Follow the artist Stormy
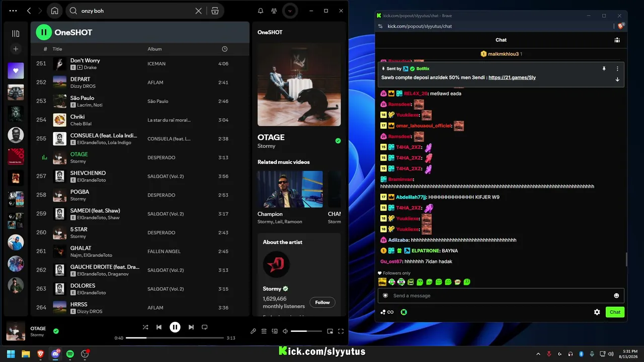The height and width of the screenshot is (362, 644). 323,302
